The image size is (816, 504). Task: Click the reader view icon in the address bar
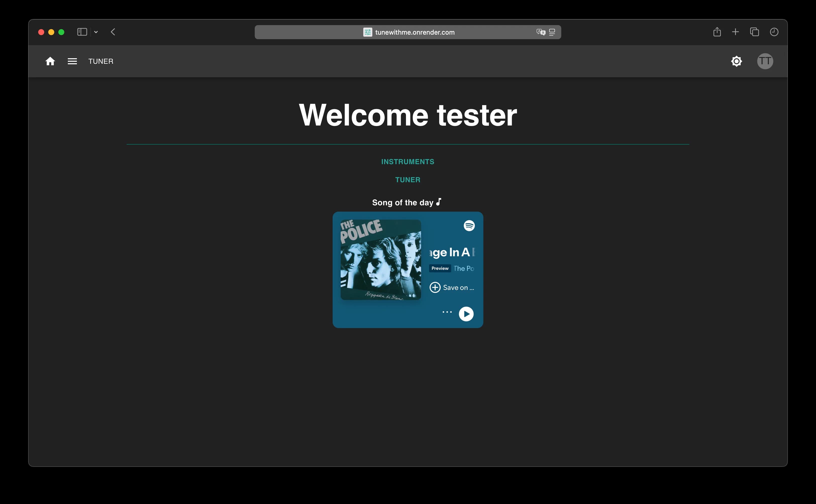552,32
